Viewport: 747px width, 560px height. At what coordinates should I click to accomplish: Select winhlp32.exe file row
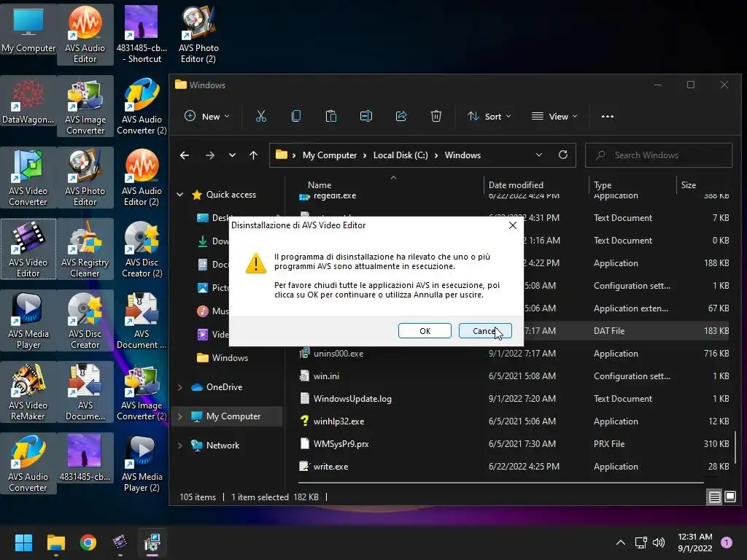coord(514,421)
